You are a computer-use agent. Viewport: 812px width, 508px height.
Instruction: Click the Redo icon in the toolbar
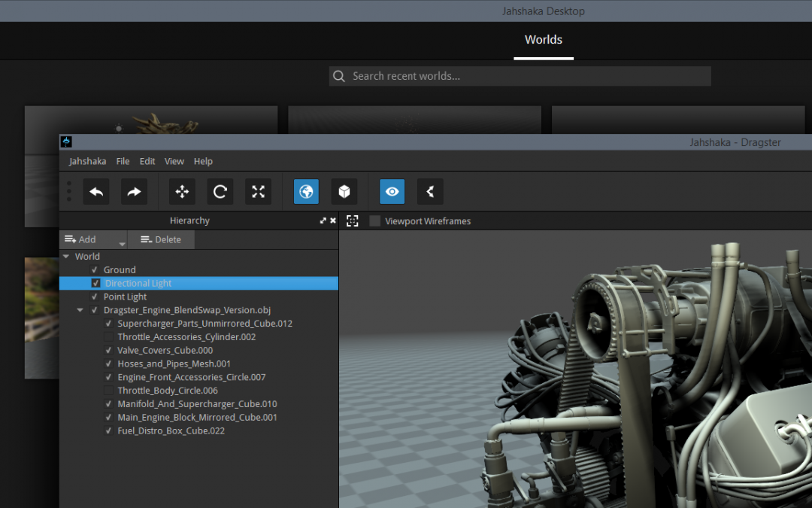coord(134,191)
